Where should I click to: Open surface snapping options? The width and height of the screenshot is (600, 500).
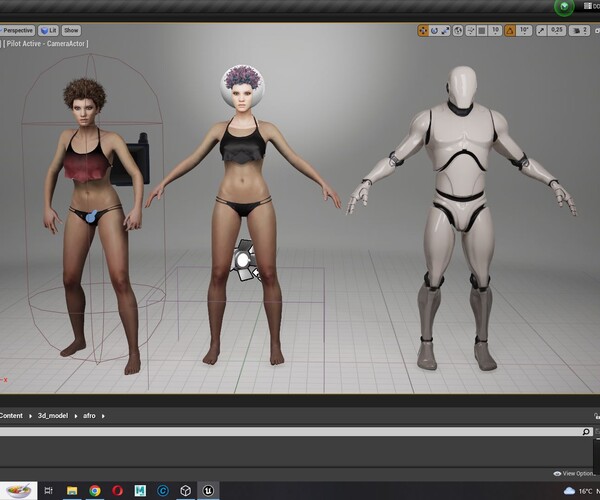pyautogui.click(x=471, y=31)
